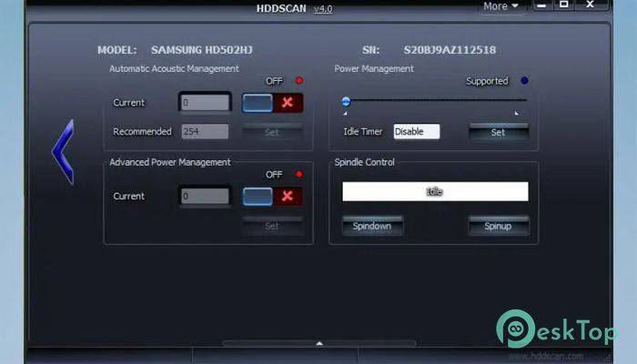Click Set under Advanced Power Management
The image size is (637, 364).
[272, 226]
